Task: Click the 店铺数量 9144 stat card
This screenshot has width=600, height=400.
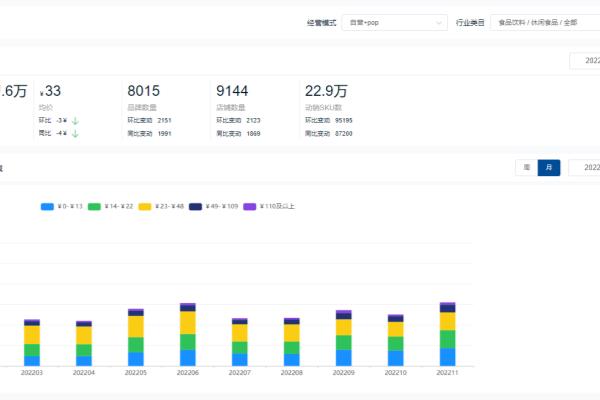Action: 251,108
